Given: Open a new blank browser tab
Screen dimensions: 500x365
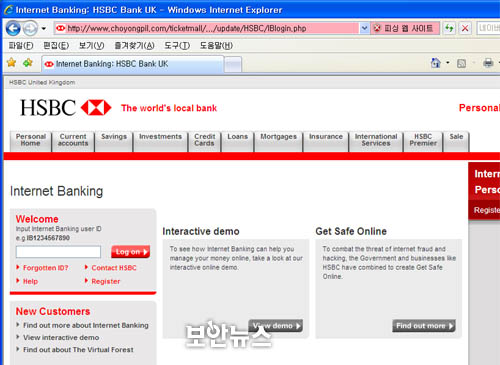Looking at the screenshot, I should tap(233, 64).
